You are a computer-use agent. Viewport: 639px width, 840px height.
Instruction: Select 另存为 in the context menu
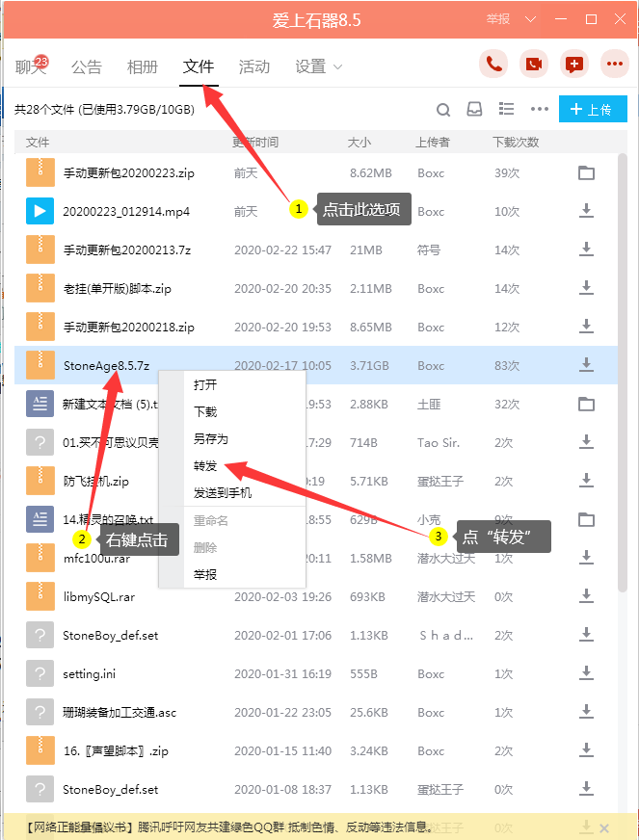(210, 439)
